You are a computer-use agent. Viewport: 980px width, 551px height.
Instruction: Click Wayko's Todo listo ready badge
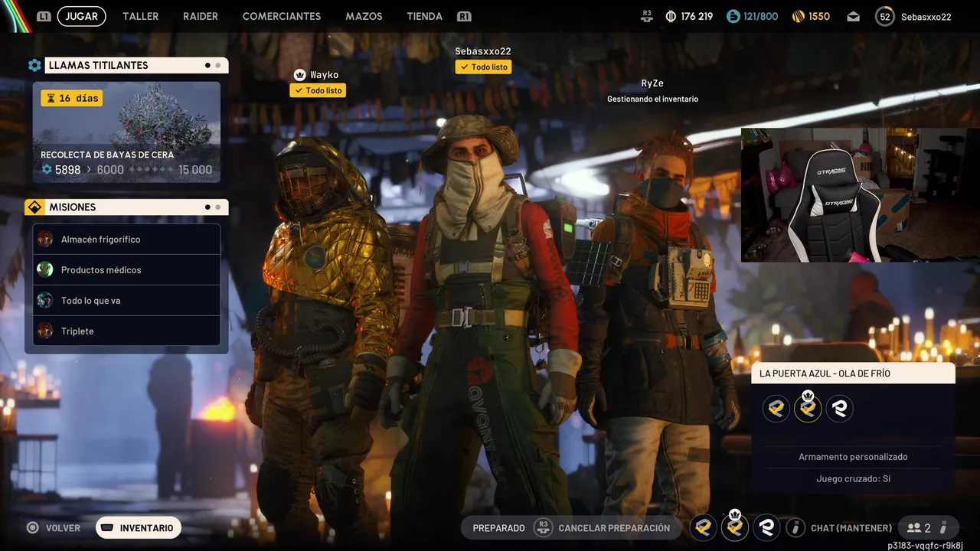pos(317,90)
